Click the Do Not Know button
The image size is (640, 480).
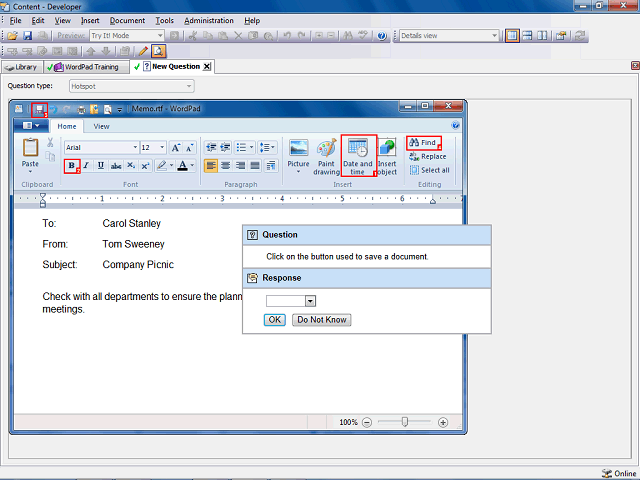pos(322,320)
